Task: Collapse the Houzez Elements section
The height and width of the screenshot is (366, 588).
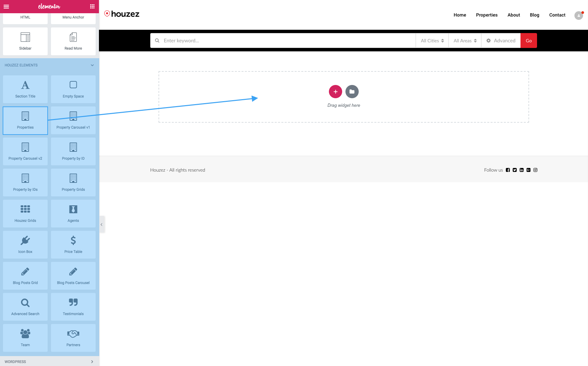Action: pyautogui.click(x=50, y=65)
